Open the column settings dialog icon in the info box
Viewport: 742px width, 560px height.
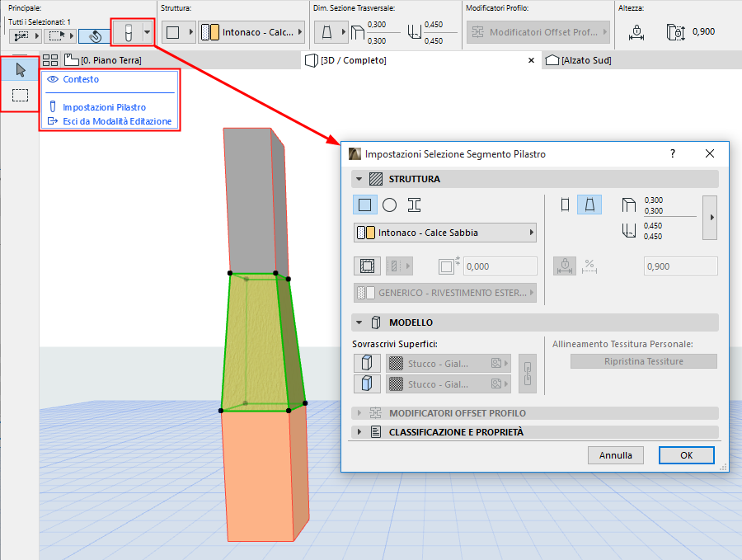(128, 33)
